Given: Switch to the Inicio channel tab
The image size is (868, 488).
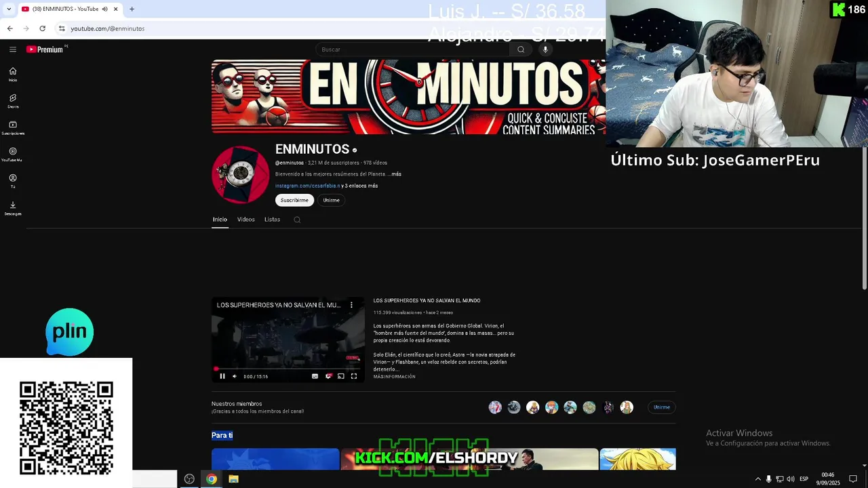Looking at the screenshot, I should [220, 220].
